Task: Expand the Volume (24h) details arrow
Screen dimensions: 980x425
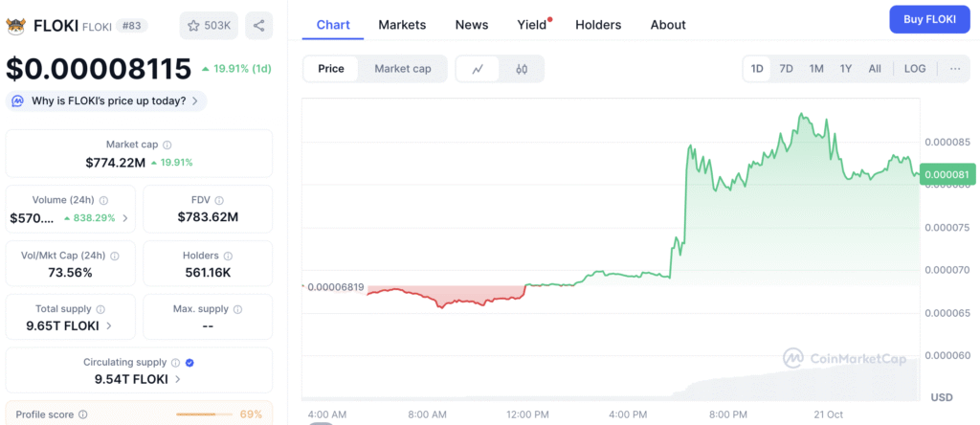Action: [124, 217]
